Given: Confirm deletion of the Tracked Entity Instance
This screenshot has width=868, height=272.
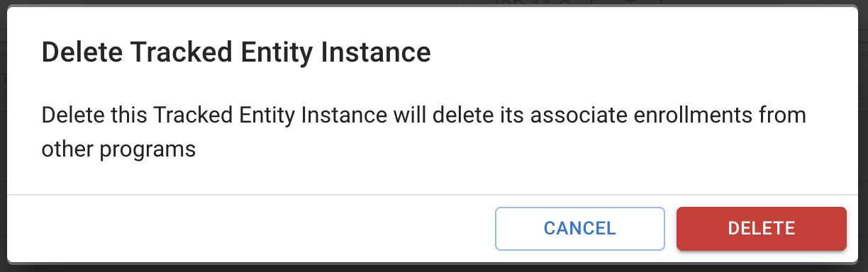Looking at the screenshot, I should point(762,229).
